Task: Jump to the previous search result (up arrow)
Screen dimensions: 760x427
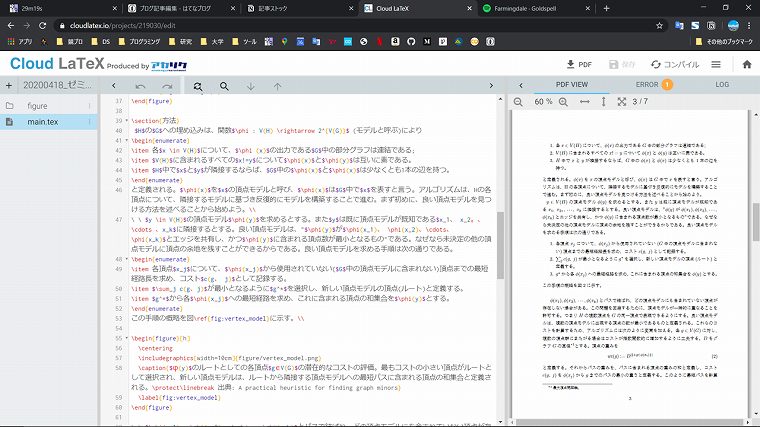Action: tap(277, 86)
